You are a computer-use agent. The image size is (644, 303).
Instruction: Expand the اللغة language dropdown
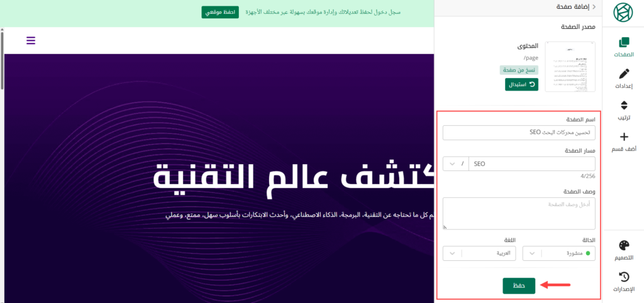tap(452, 253)
